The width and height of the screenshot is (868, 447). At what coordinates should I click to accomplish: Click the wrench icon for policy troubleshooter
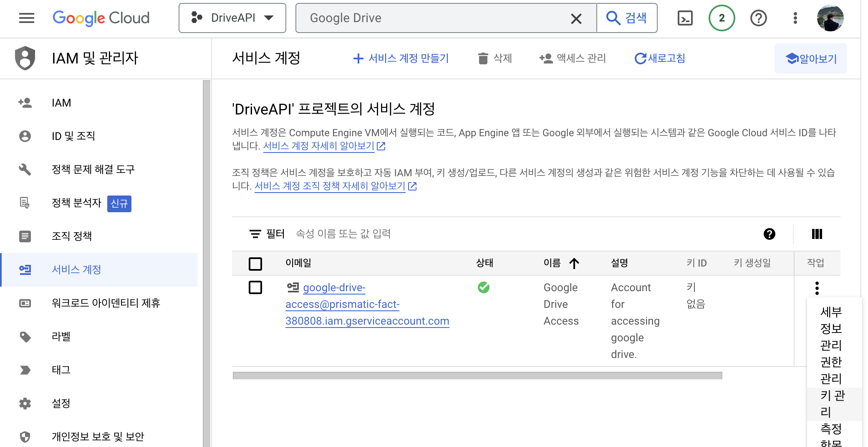coord(25,170)
